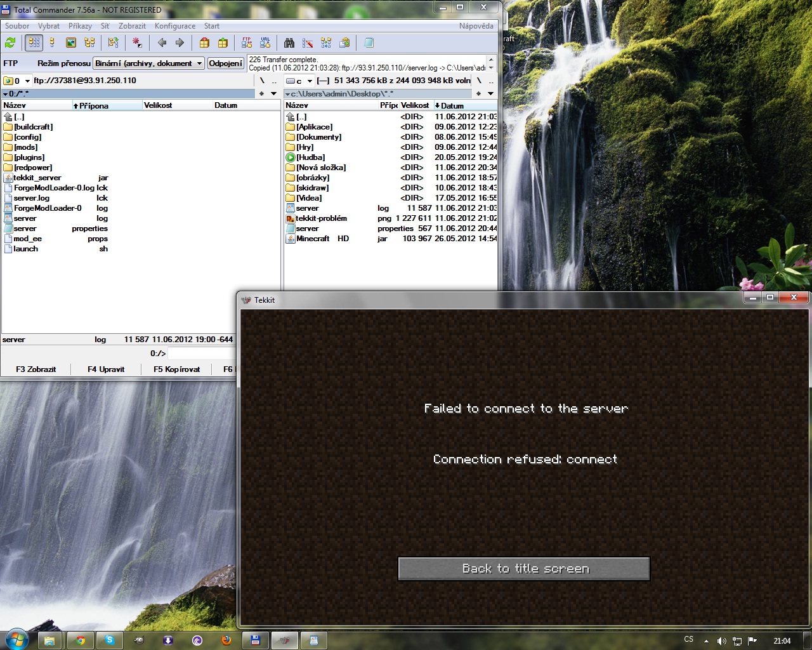
Task: Open the Find files binoculars icon
Action: [289, 43]
